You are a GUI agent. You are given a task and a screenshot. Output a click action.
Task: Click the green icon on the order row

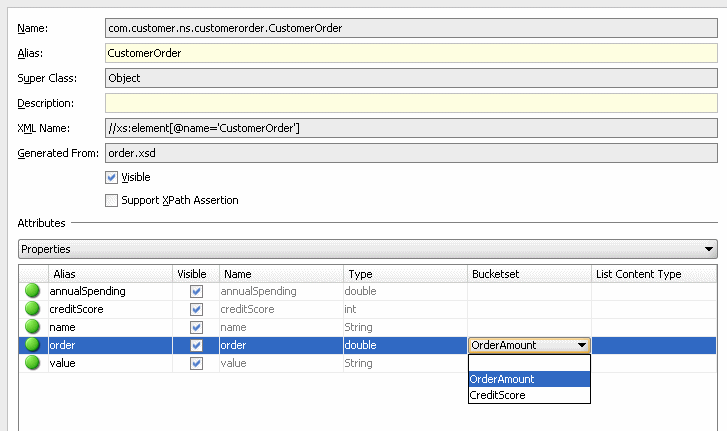coord(33,345)
